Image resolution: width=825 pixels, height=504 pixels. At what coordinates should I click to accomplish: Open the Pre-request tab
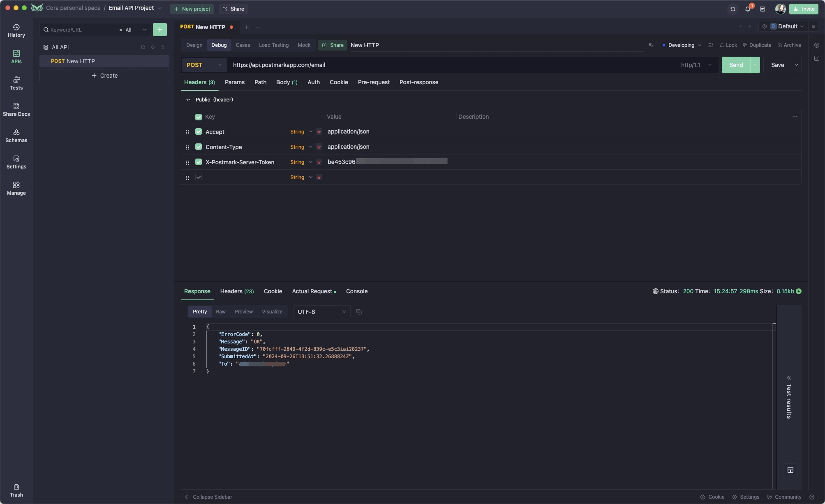tap(374, 82)
